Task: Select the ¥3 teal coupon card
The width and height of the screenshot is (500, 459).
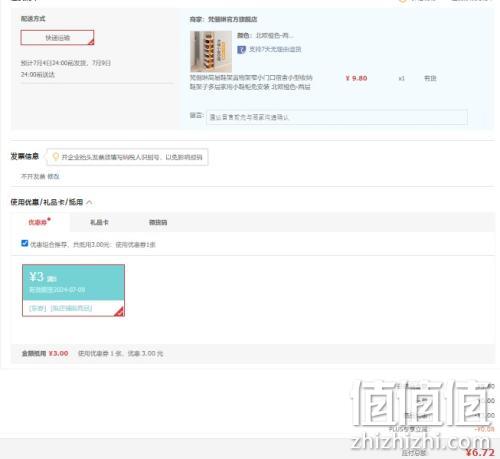Action: point(73,290)
